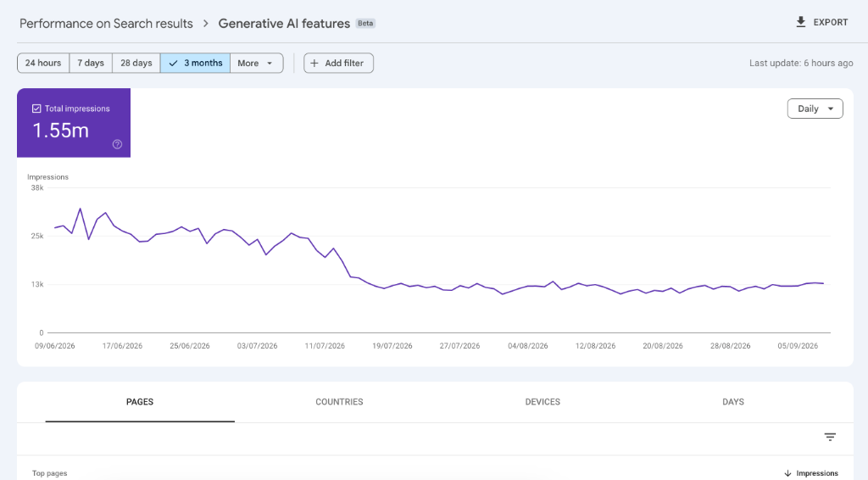Click the 28/08/2026 axis date label
The height and width of the screenshot is (480, 868).
point(731,346)
